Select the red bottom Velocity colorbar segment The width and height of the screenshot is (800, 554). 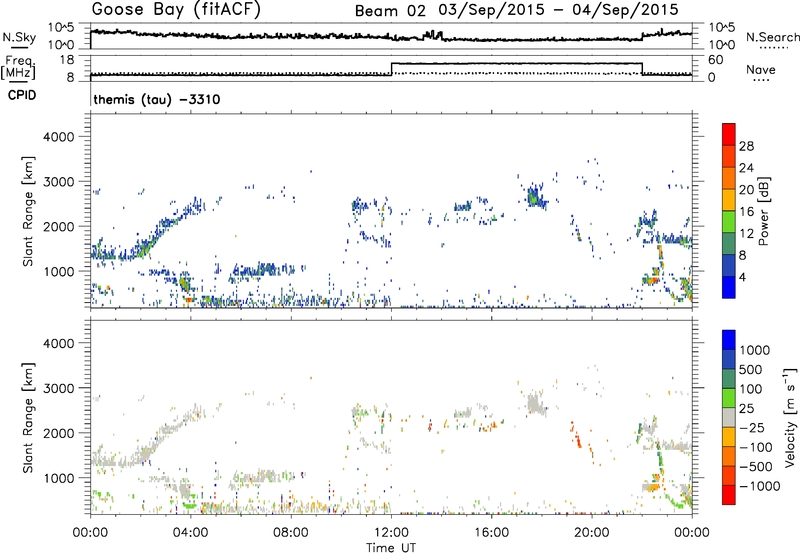(x=729, y=495)
